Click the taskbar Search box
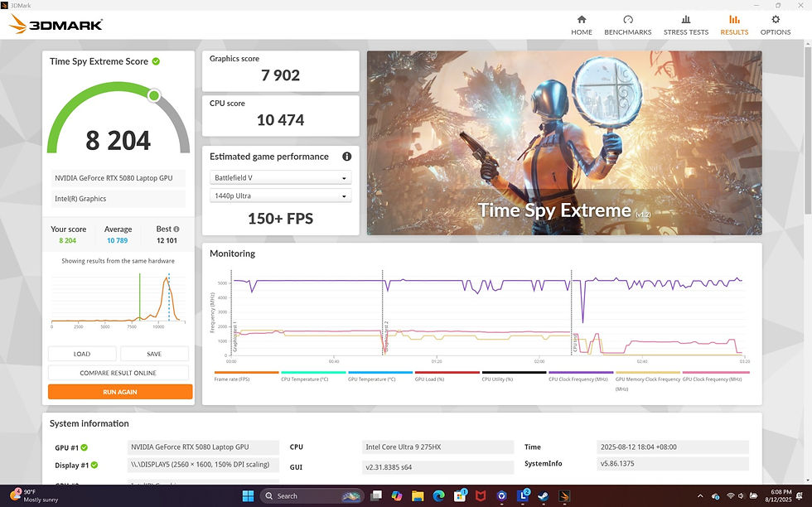812x507 pixels. coord(312,495)
